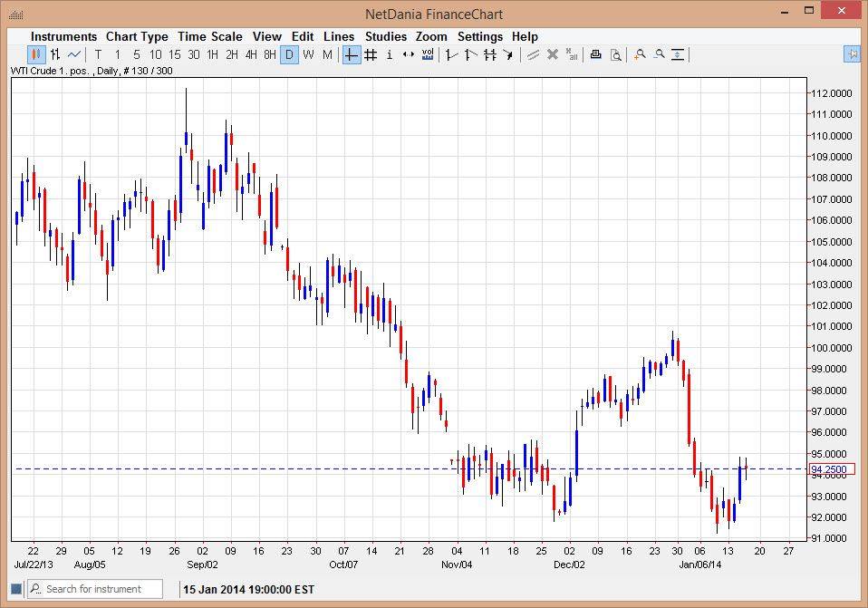
Task: Open the Studies menu
Action: coord(385,36)
